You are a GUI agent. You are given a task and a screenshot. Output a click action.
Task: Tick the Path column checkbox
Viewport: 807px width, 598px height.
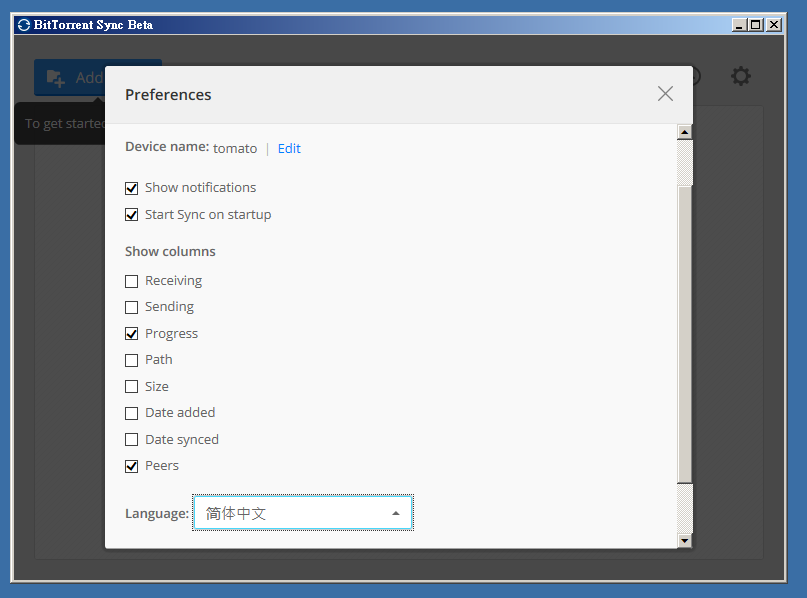131,360
